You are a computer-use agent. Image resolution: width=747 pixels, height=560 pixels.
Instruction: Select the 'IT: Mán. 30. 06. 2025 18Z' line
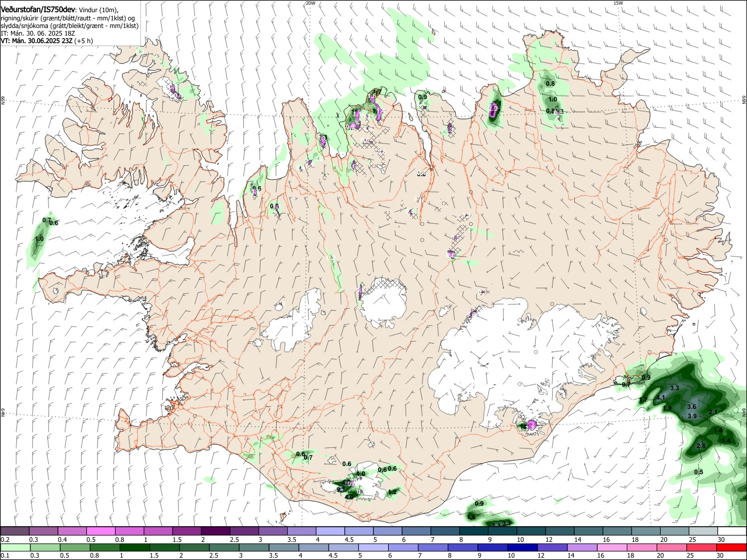(38, 34)
